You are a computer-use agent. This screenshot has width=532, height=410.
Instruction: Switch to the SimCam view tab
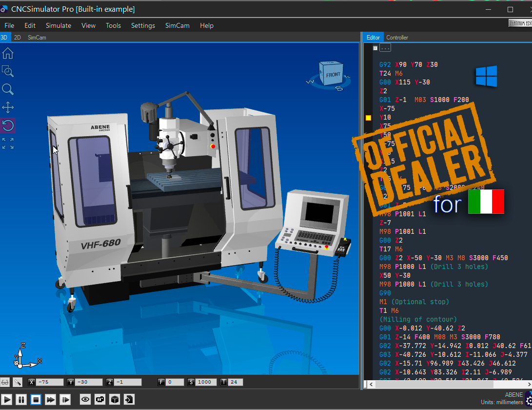coord(37,38)
